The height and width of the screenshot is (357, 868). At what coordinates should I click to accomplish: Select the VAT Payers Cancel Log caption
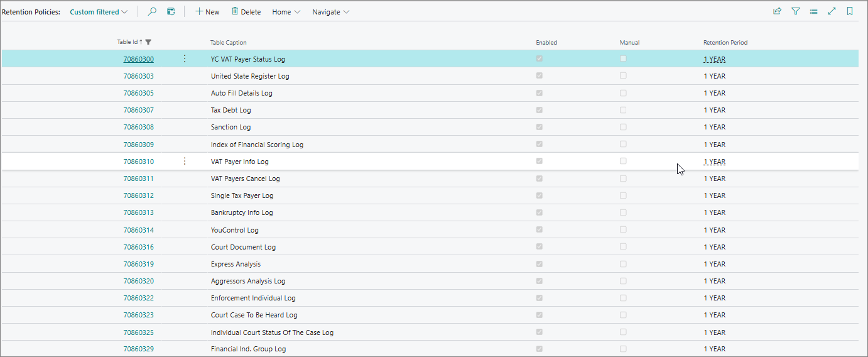click(246, 178)
